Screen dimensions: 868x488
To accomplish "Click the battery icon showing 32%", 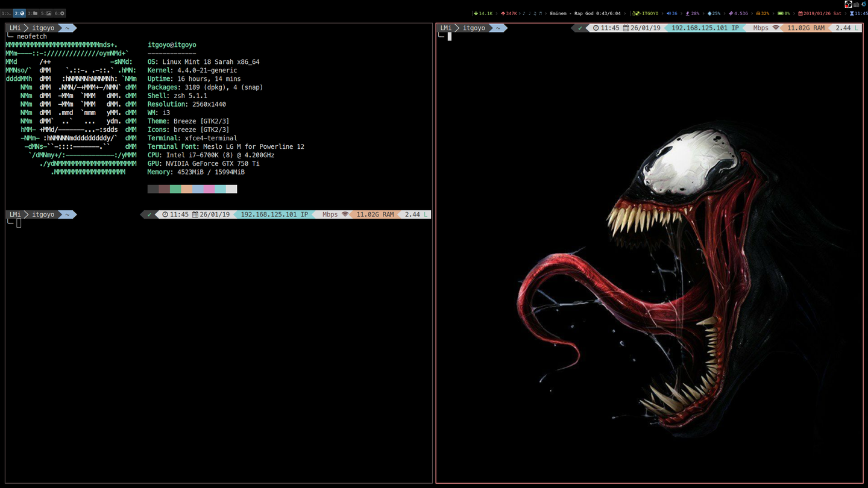I will click(x=758, y=13).
